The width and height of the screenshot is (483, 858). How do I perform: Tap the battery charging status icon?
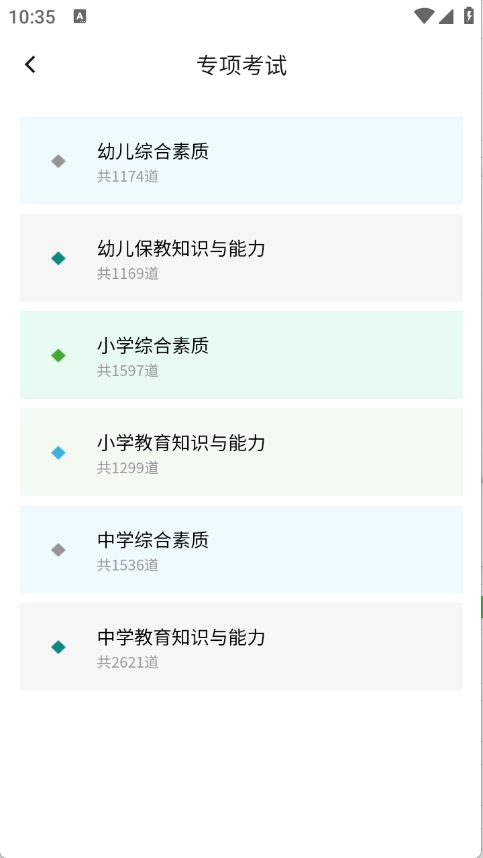[469, 16]
